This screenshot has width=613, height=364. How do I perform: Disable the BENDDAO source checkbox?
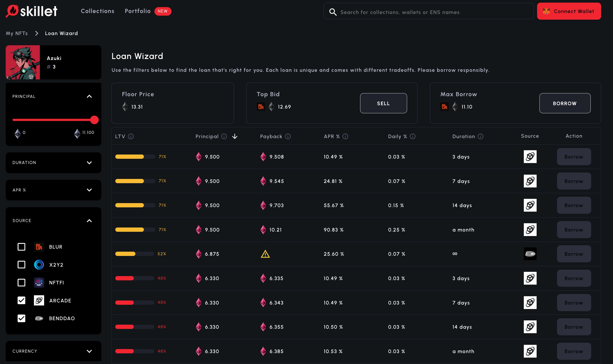click(21, 318)
